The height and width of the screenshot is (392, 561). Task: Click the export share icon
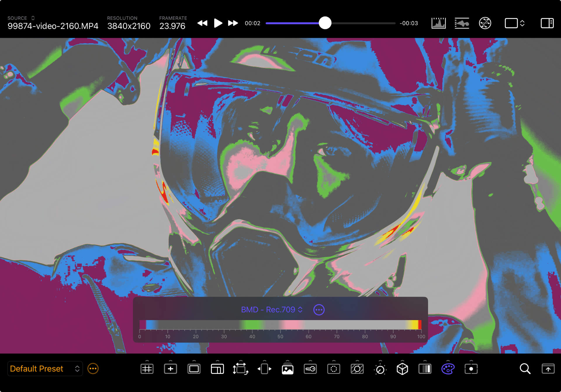(548, 369)
